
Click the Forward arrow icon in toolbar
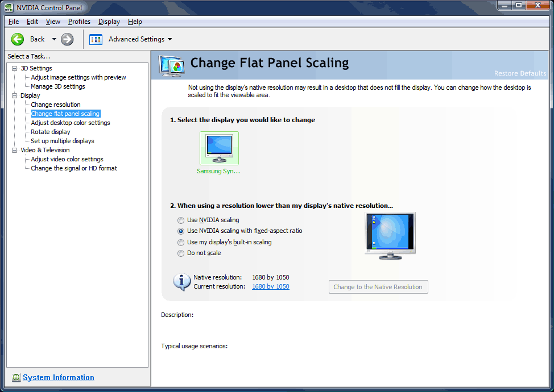(x=67, y=39)
